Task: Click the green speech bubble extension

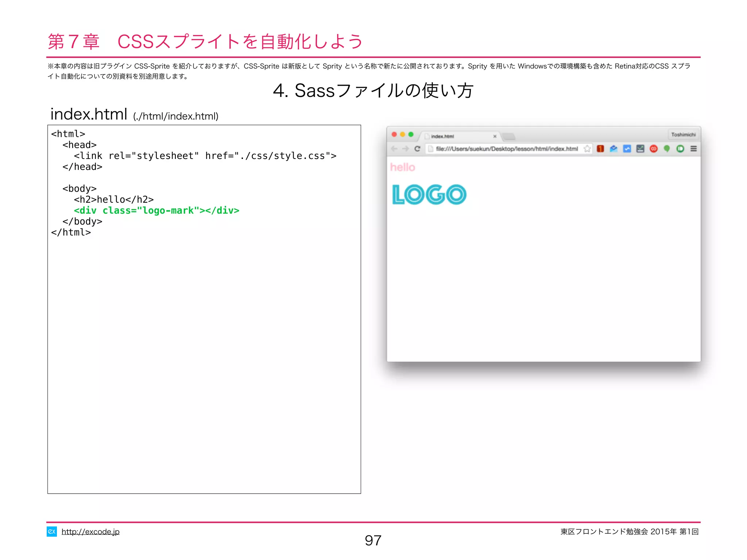Action: 667,149
